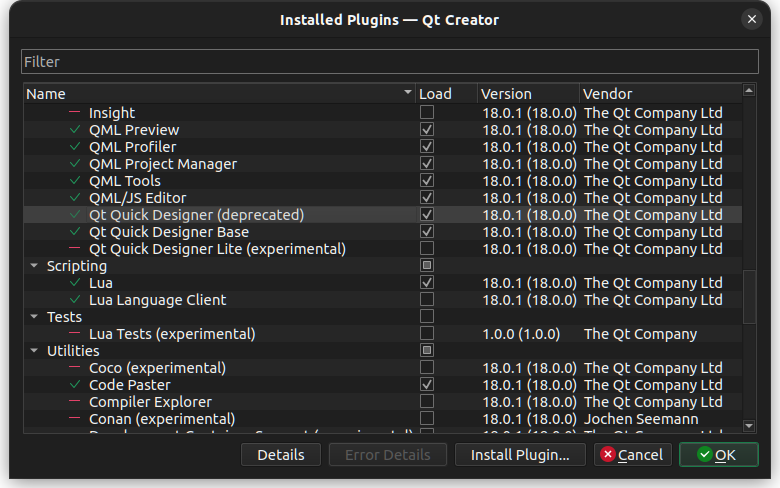The image size is (780, 488).
Task: Toggle the QML/JS Editor load checkbox
Action: click(x=427, y=197)
